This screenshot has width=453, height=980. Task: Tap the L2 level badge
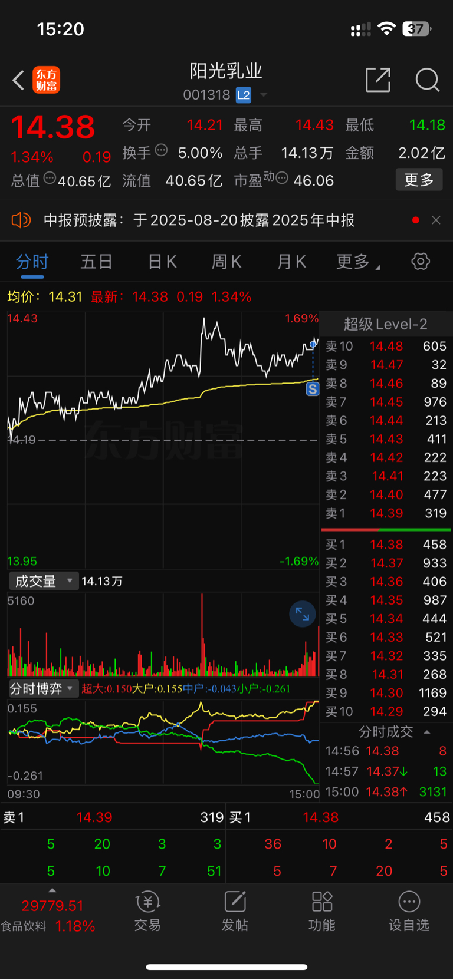point(244,95)
